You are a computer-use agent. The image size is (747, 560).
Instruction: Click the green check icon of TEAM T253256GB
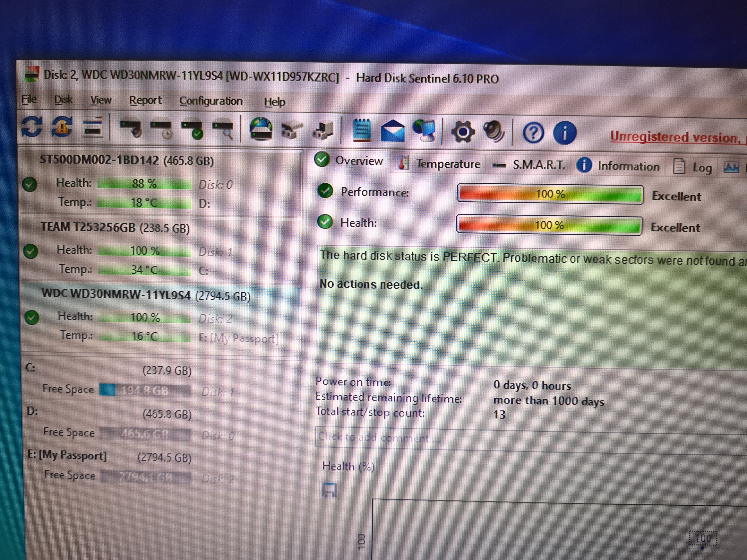coord(31,252)
